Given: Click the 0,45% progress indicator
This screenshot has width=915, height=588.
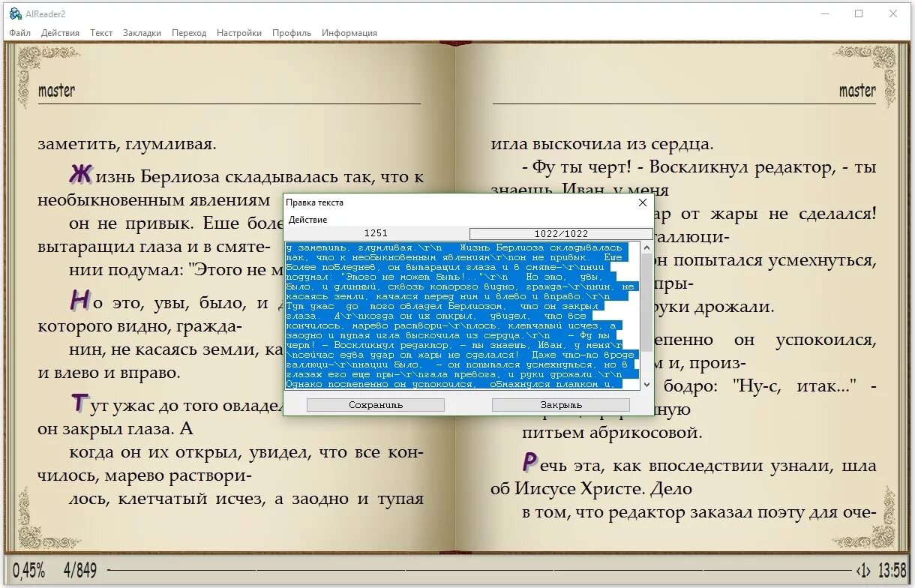Looking at the screenshot, I should 28,571.
